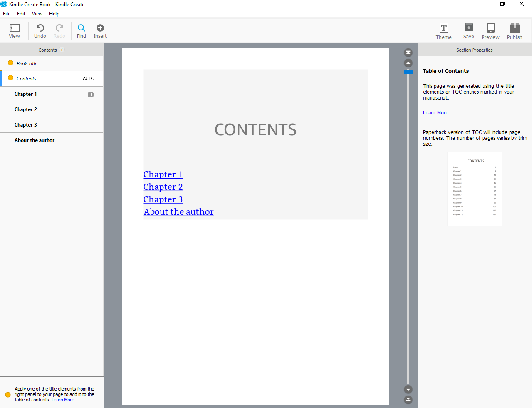Screen dimensions: 532x408
Task: Preview the book
Action: click(490, 30)
